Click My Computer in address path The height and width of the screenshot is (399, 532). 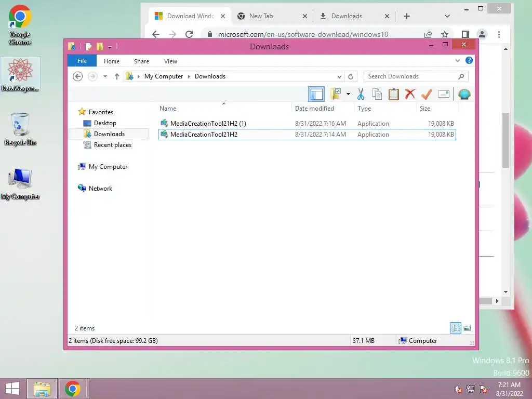coord(164,76)
